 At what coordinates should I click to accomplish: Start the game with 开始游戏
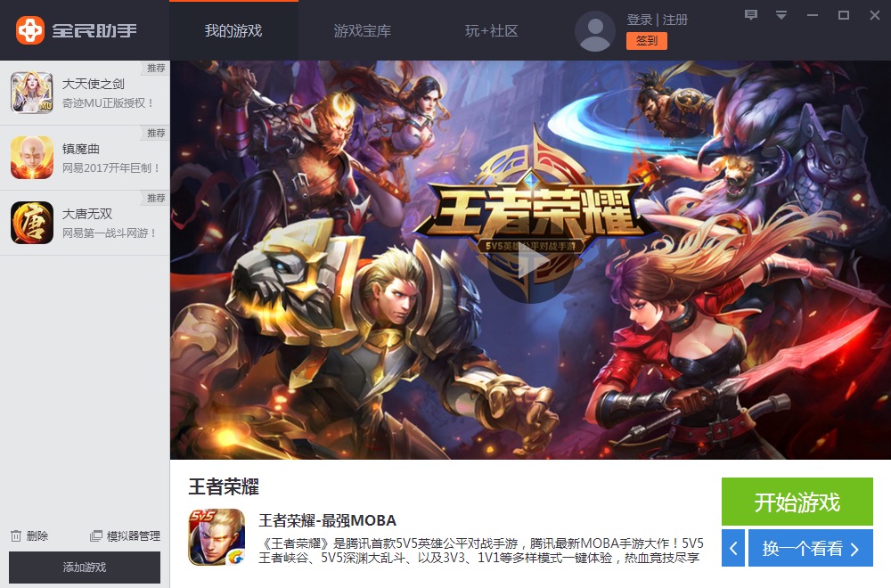click(797, 502)
